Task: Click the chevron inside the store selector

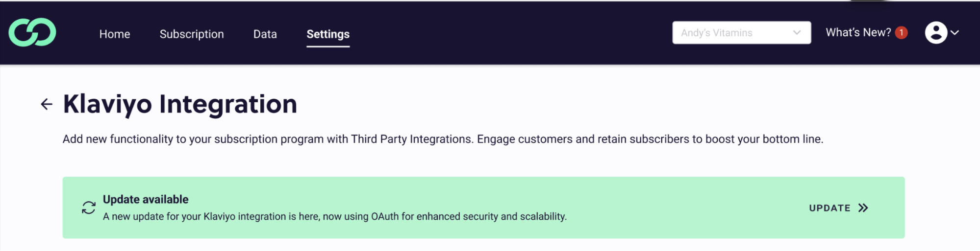Action: (x=797, y=33)
